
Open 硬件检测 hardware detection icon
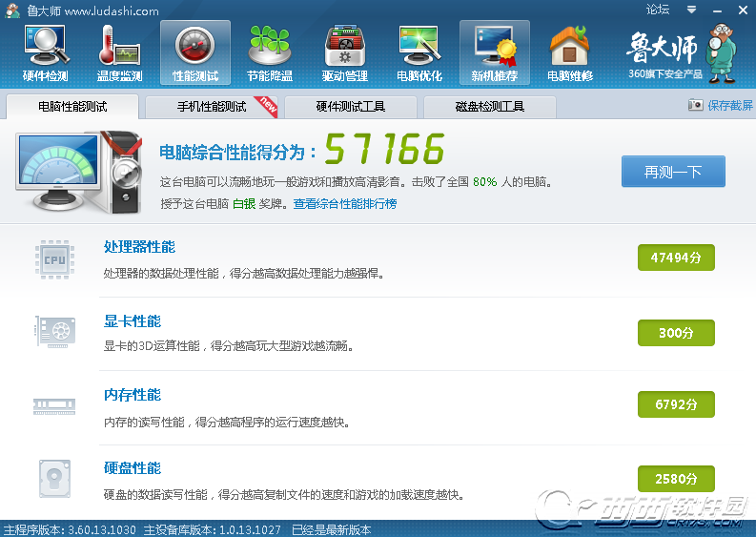click(x=46, y=53)
